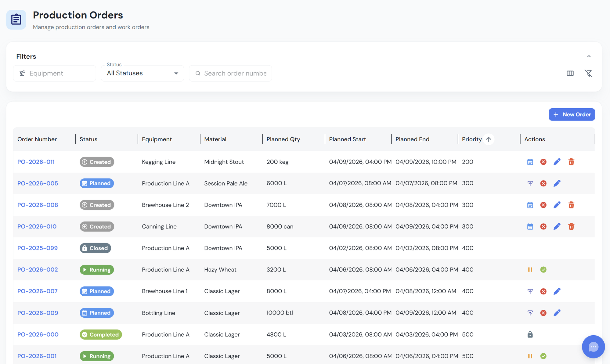
Task: Toggle Priority sort direction arrow
Action: [x=489, y=139]
